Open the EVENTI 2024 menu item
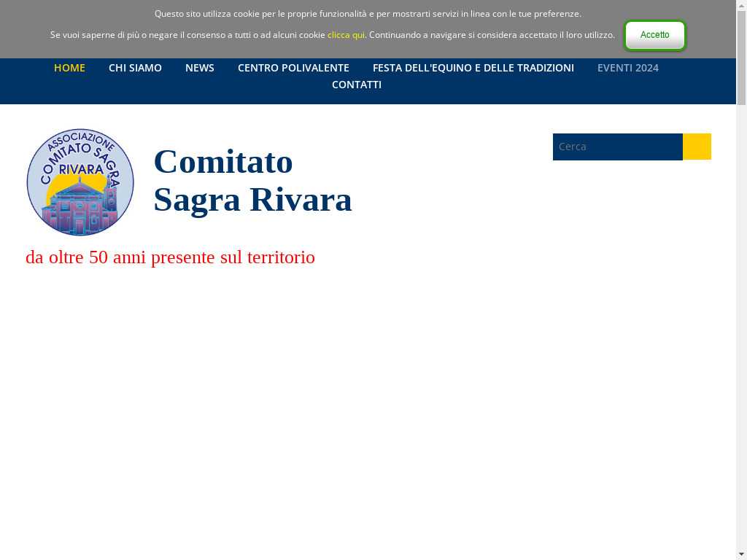Image resolution: width=747 pixels, height=560 pixels. (627, 68)
